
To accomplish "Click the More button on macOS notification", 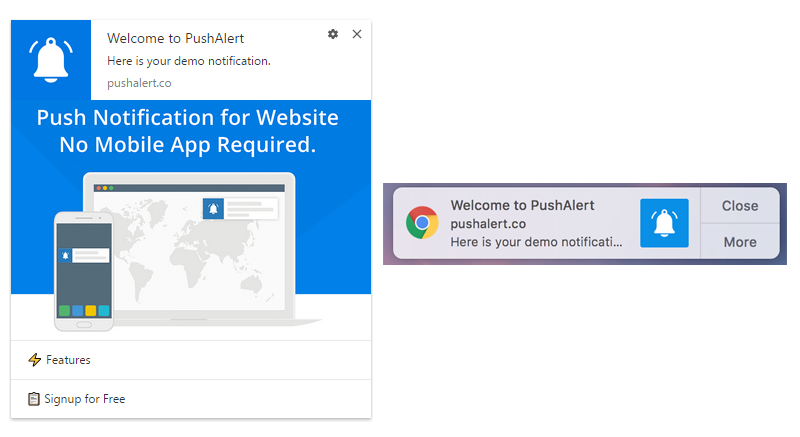I will pyautogui.click(x=740, y=242).
